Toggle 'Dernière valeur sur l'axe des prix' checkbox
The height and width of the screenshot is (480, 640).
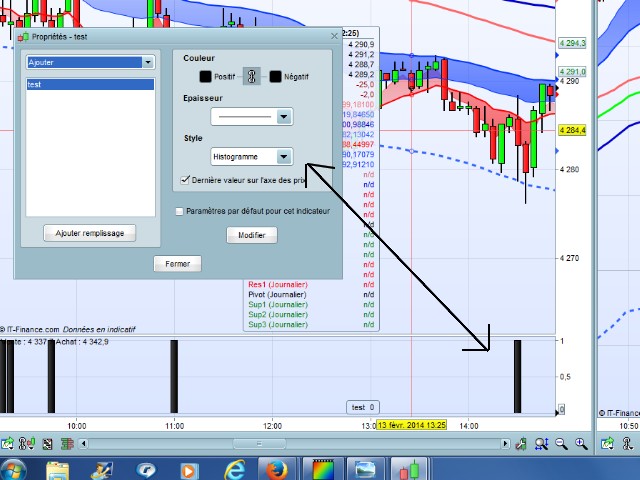click(x=185, y=180)
